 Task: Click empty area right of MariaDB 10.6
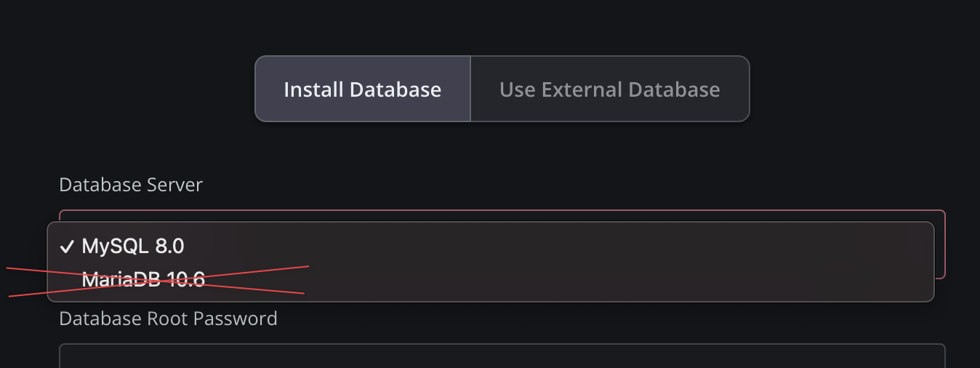pos(618,279)
